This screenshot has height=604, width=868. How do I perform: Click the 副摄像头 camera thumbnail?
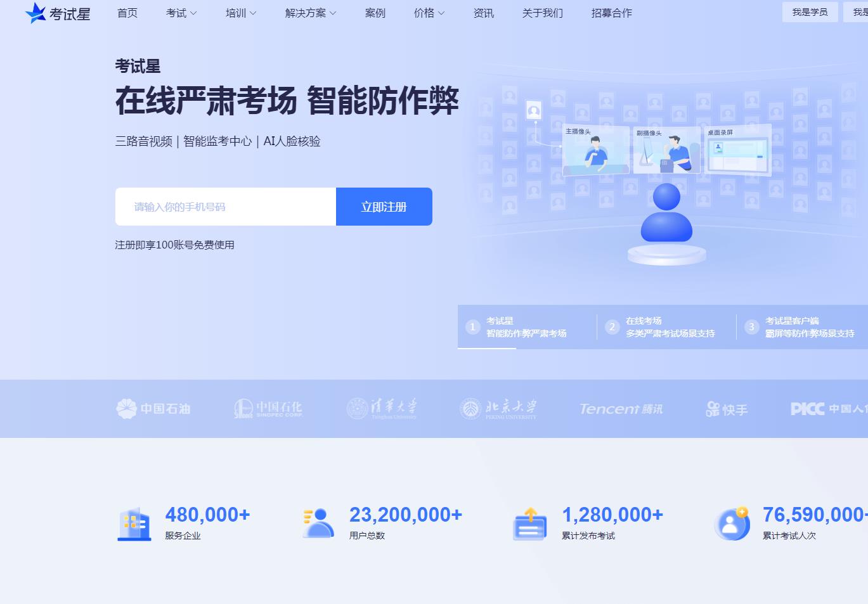(x=667, y=150)
